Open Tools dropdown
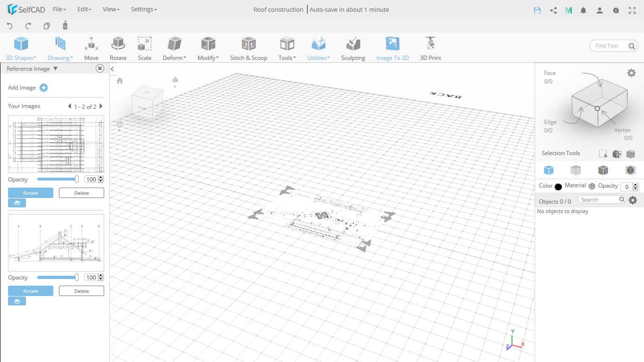This screenshot has width=644, height=362. [x=287, y=49]
